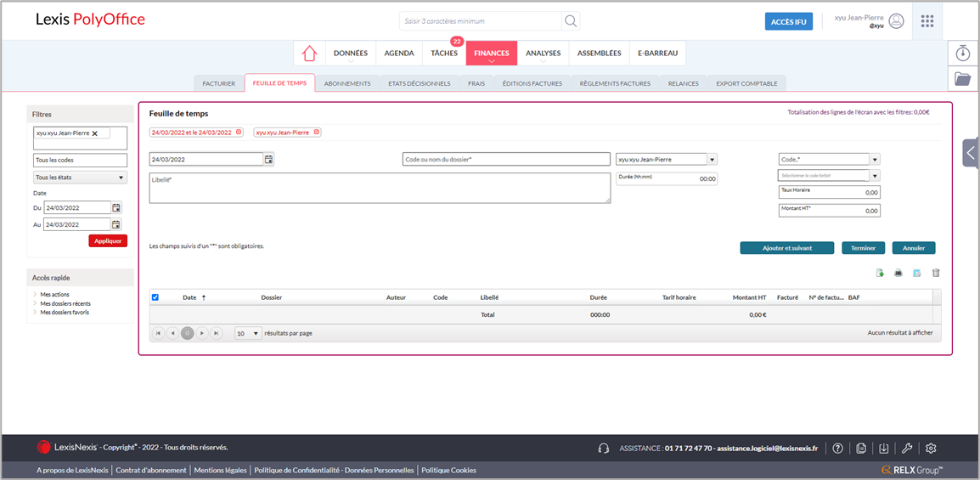Open the folder icon on right sidebar
Screen dimensions: 980x480
coord(962,79)
